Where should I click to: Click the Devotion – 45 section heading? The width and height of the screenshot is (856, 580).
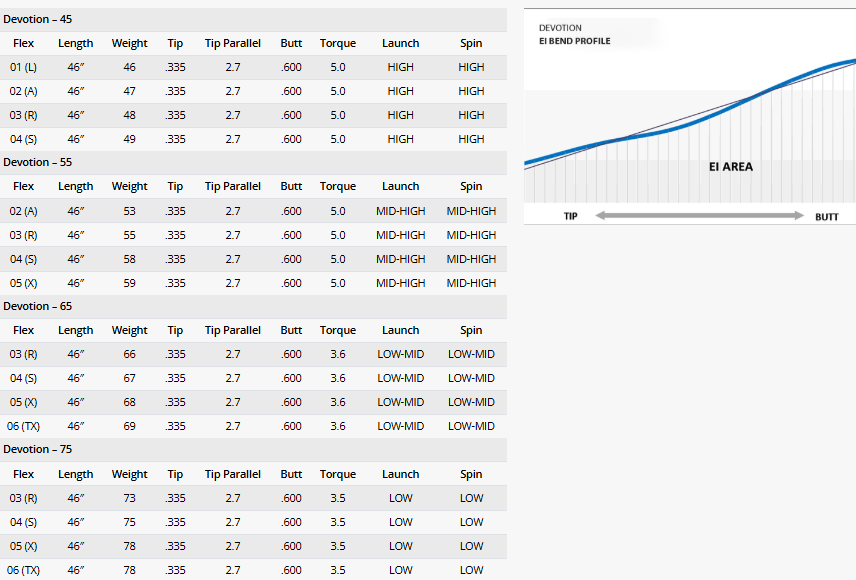point(38,19)
